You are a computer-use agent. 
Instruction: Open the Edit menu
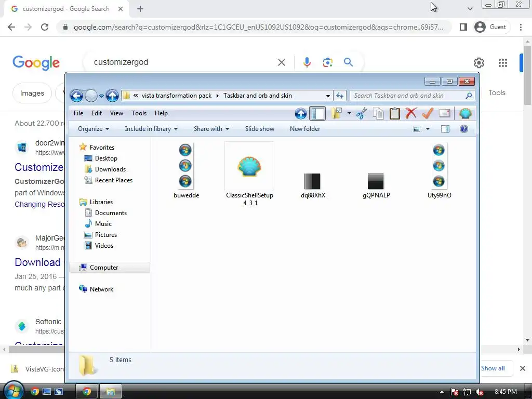coord(96,113)
